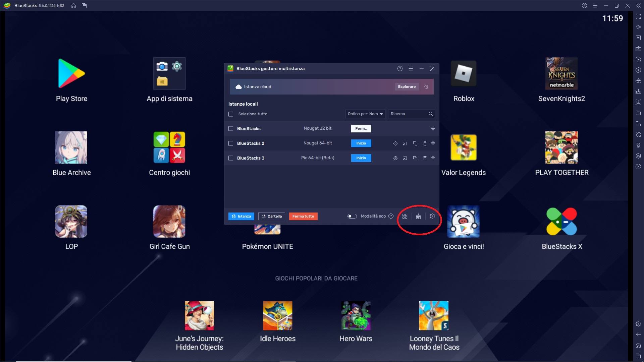Clone the BlueStacks 3 instance
The image size is (644, 362).
click(x=415, y=158)
